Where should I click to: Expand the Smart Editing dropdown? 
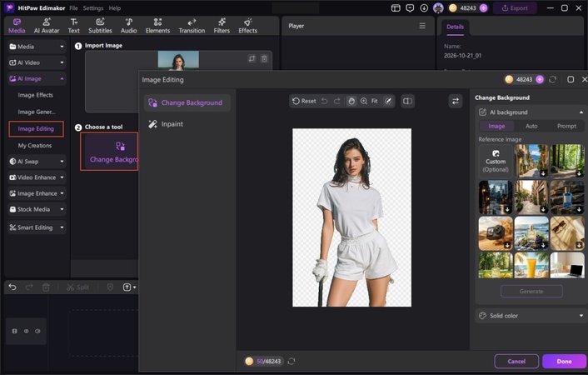(37, 227)
